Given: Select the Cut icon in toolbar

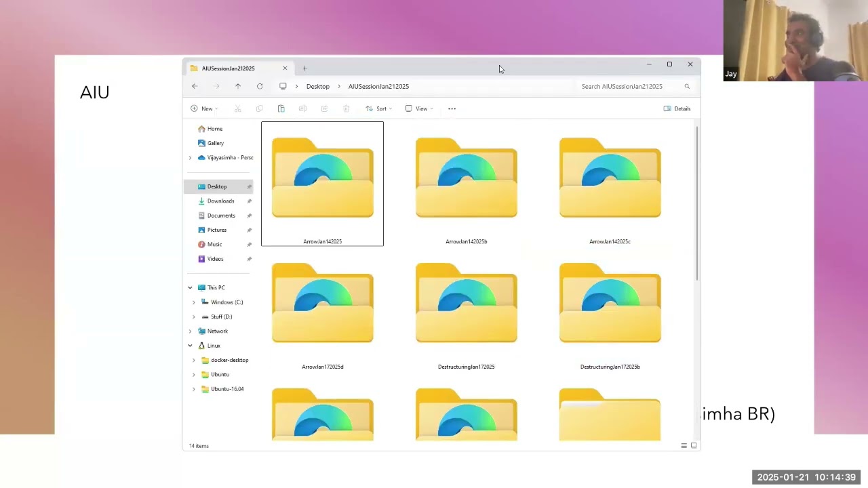Looking at the screenshot, I should pyautogui.click(x=237, y=108).
